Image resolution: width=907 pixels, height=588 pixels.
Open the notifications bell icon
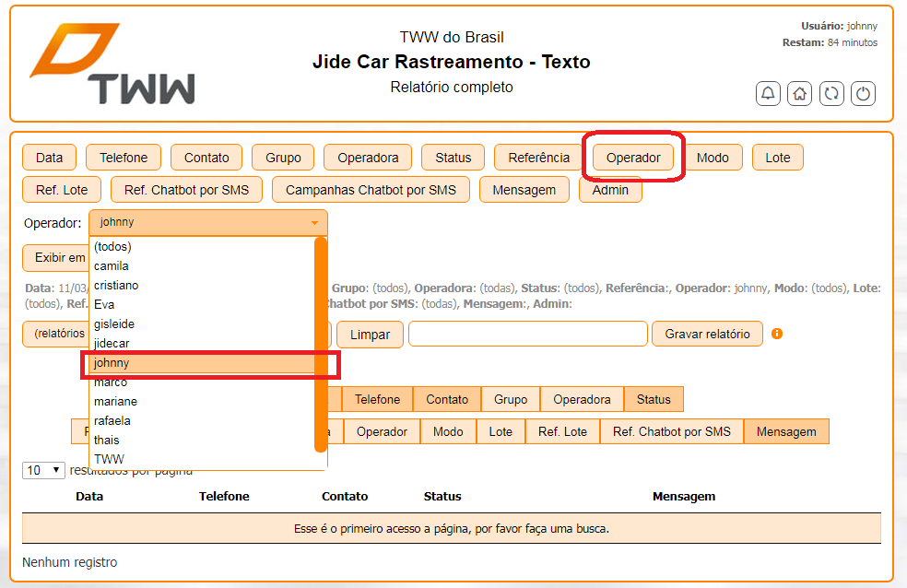tap(768, 94)
